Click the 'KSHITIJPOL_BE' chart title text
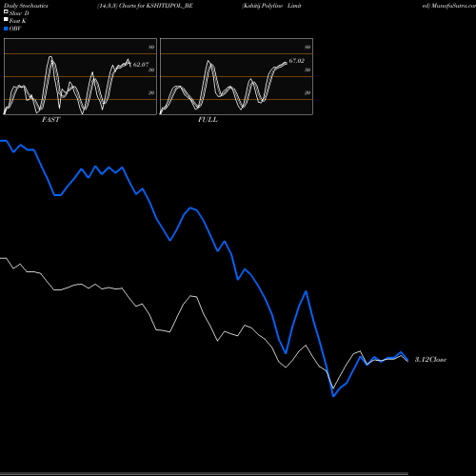This screenshot has width=476, height=476. [x=169, y=6]
